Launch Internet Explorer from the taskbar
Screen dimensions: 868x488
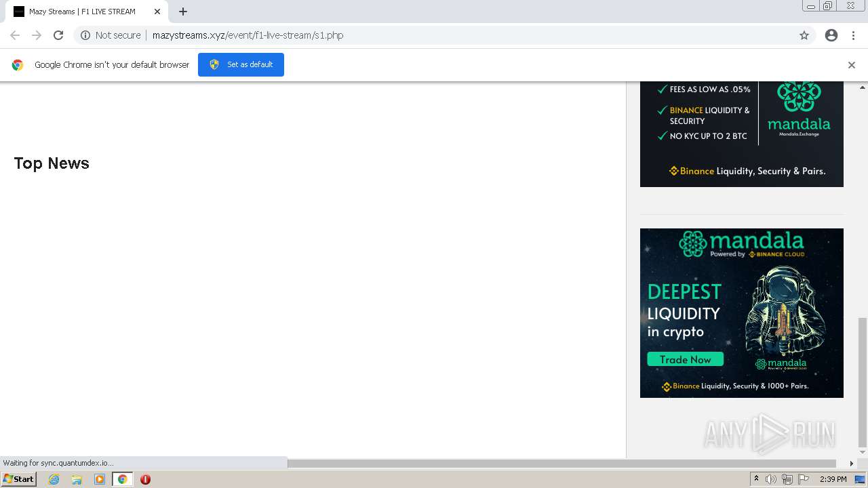[x=54, y=479]
